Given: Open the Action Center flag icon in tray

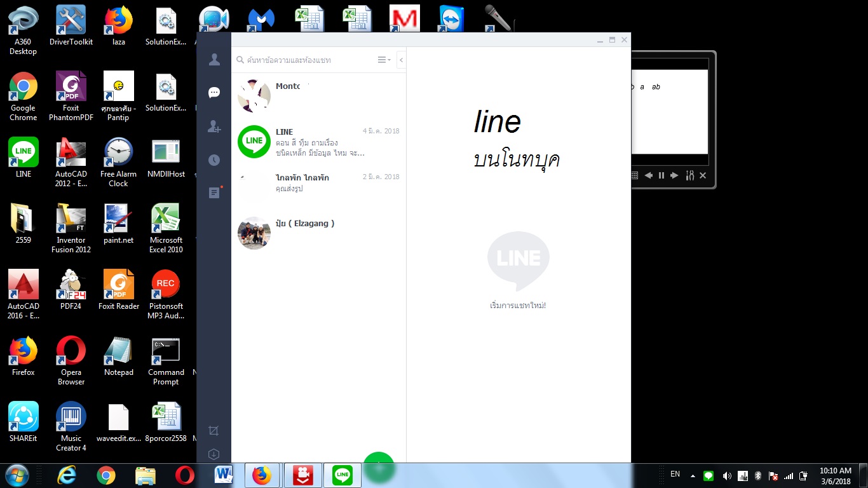Looking at the screenshot, I should point(773,476).
